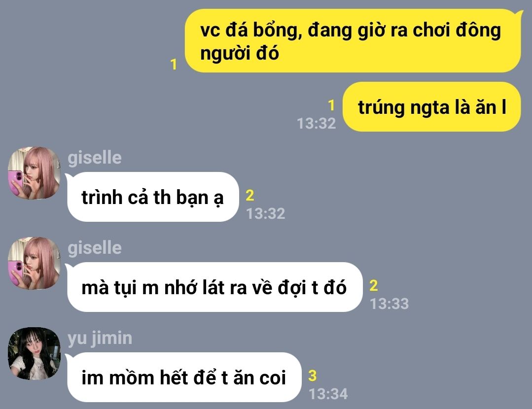Click the 13:32 timestamp beside giselle's first message

coord(266,214)
